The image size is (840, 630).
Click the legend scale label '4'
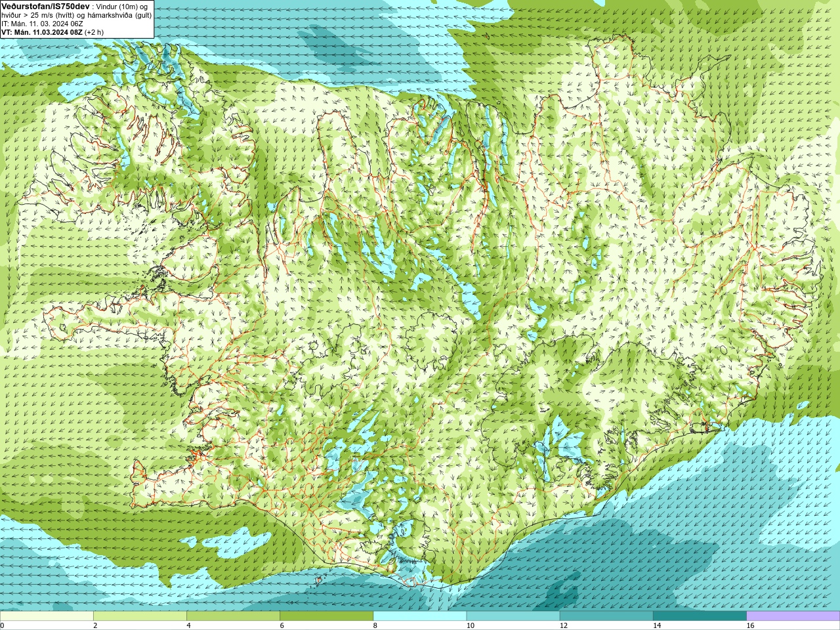[189, 625]
